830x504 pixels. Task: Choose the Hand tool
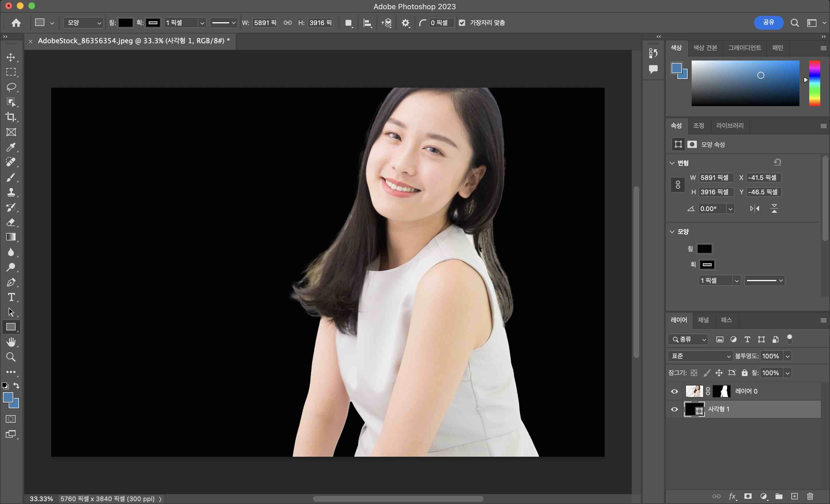click(11, 342)
